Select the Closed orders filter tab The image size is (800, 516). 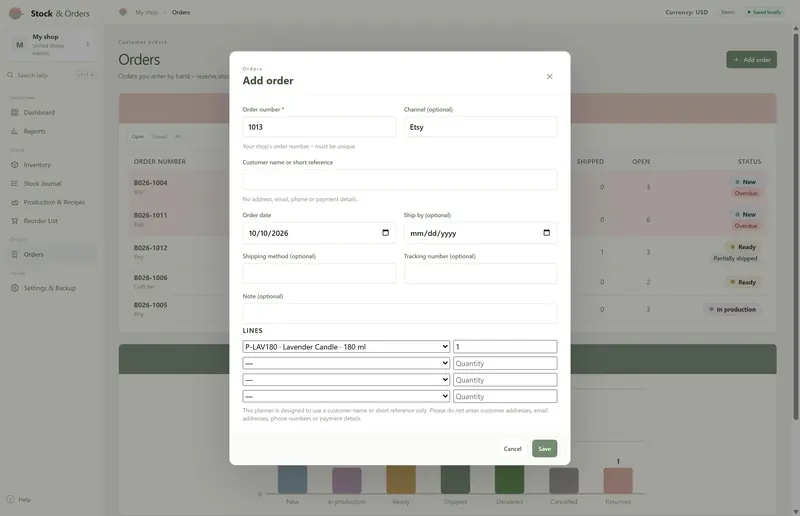click(160, 137)
